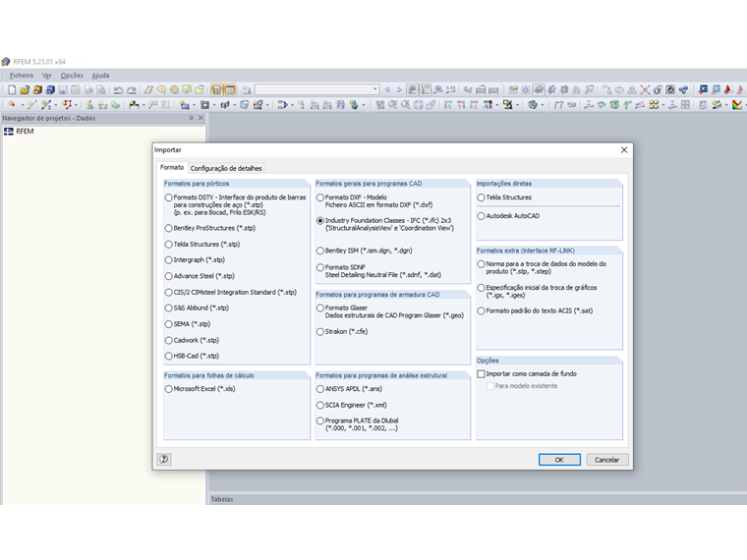Select Bentley ProStructures (*.stp) option
This screenshot has width=747, height=560.
169,228
